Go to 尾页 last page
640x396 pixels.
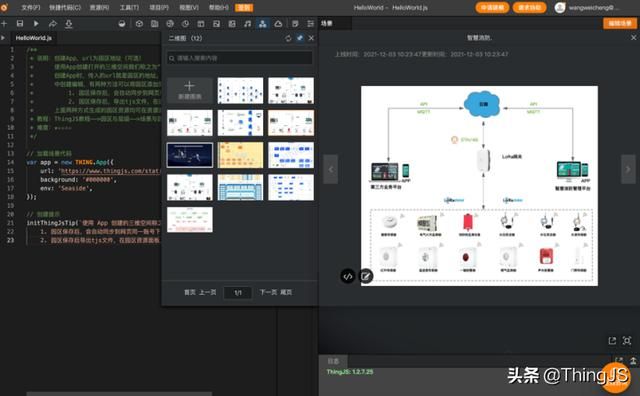[286, 292]
